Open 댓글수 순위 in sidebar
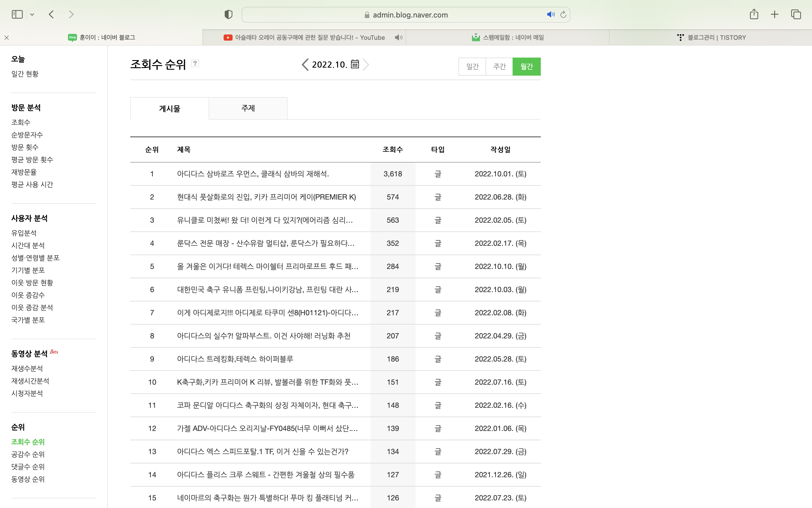This screenshot has width=812, height=508. (x=28, y=467)
